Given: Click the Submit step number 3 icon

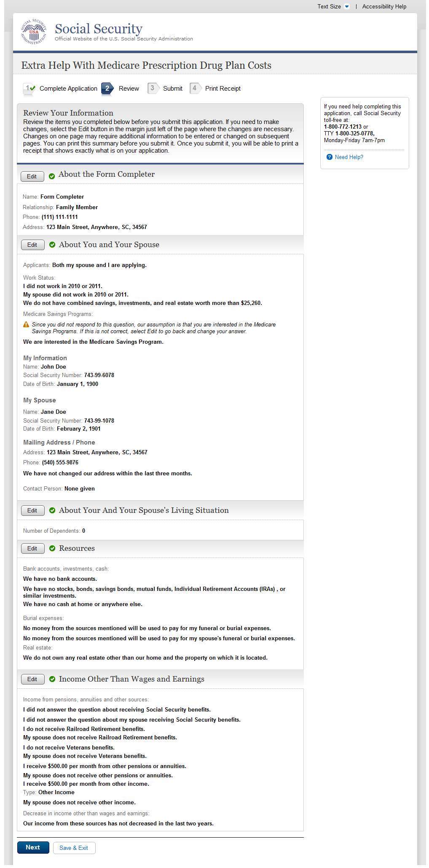Looking at the screenshot, I should (x=152, y=89).
